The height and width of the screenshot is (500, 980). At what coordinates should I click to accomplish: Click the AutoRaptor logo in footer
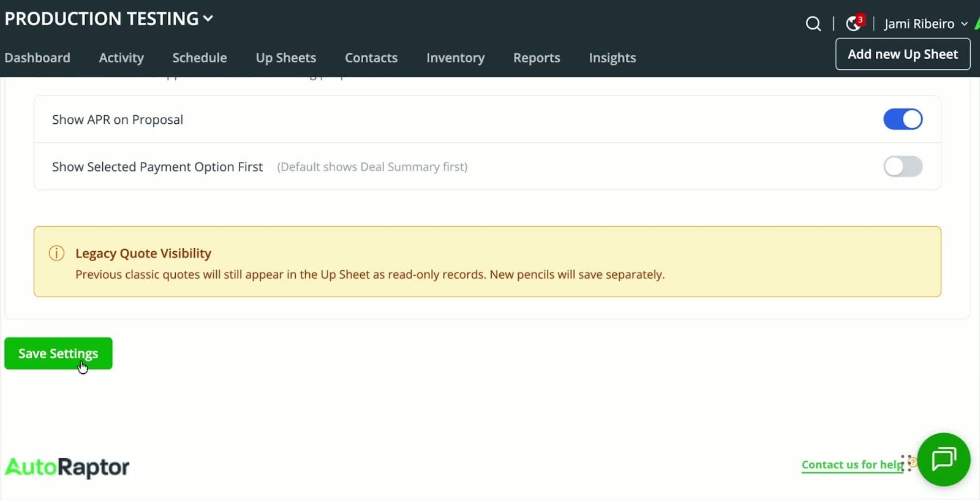[67, 468]
